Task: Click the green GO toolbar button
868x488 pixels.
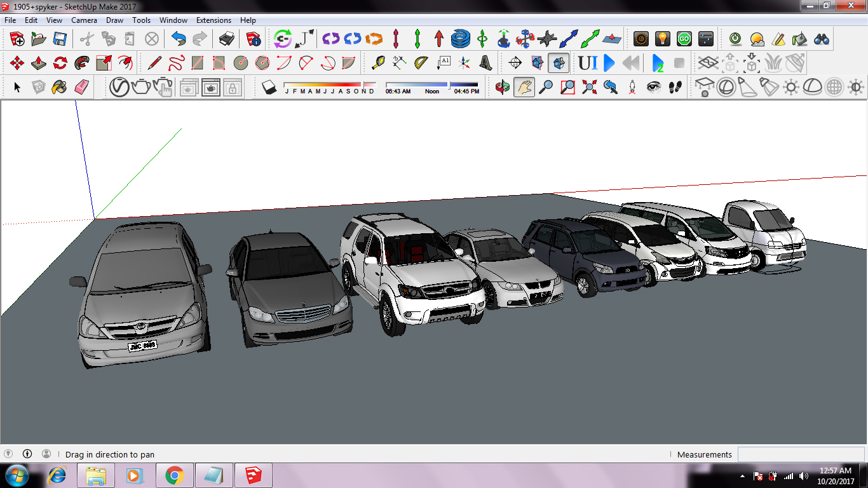Action: pyautogui.click(x=684, y=38)
